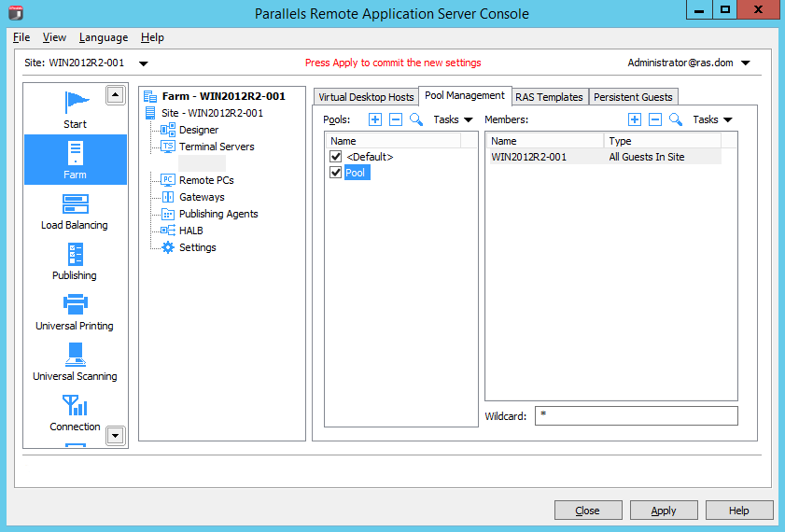Image resolution: width=785 pixels, height=532 pixels.
Task: Select Designer label in the tree
Action: pos(199,130)
